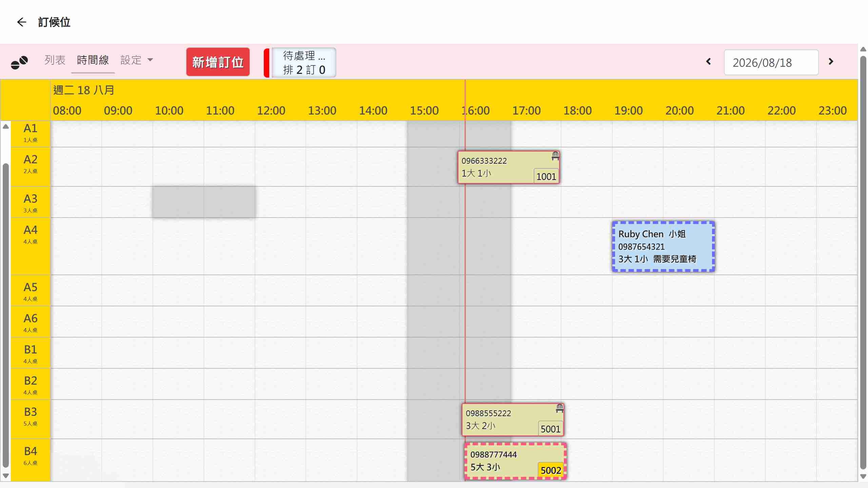Open reservation 0966333222 on table A2
Viewport: 868px width, 488px height.
[508, 167]
